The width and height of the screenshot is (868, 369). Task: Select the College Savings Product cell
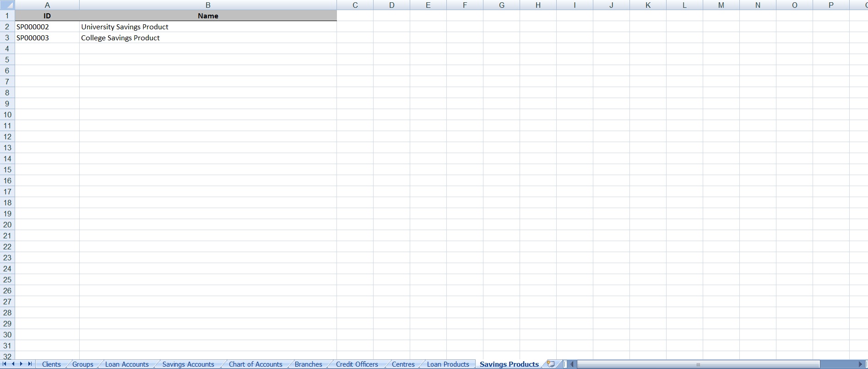click(208, 38)
